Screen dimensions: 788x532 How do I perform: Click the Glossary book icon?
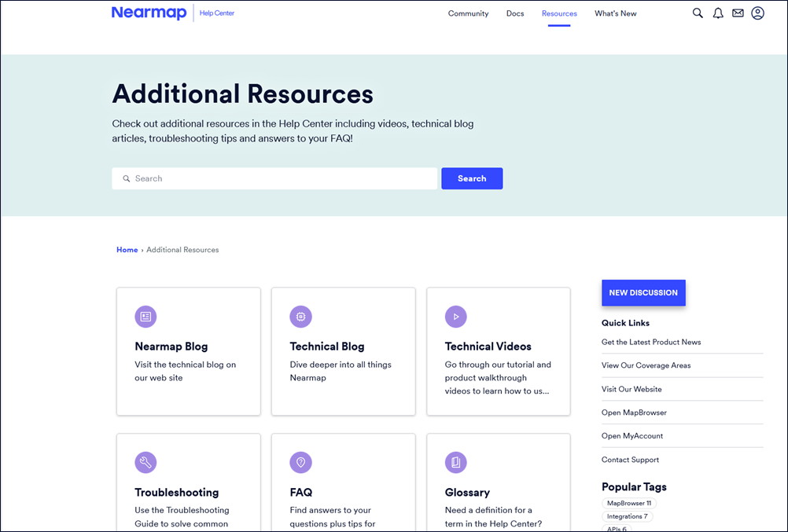tap(456, 462)
